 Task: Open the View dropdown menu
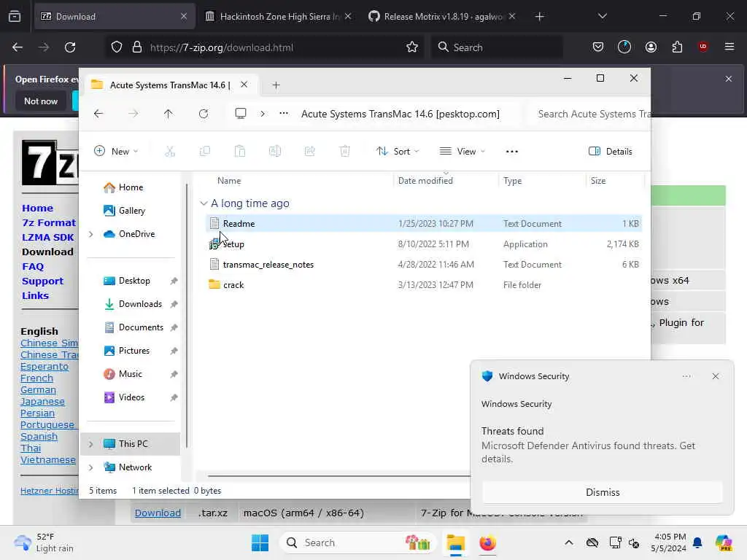pos(462,152)
